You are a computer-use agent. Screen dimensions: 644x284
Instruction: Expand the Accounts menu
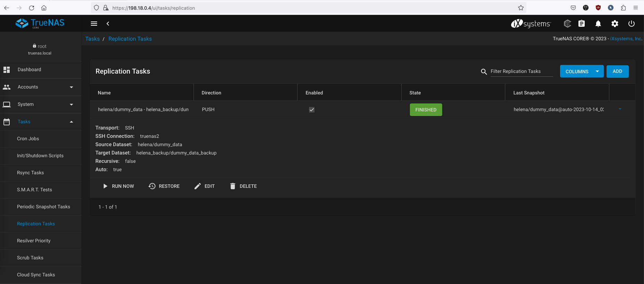tap(41, 87)
